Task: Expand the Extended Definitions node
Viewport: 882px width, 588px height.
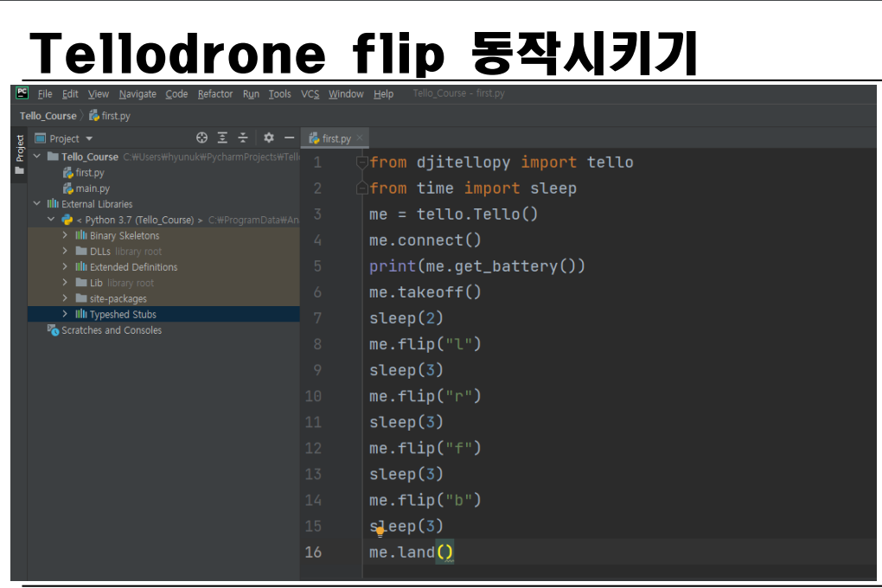Action: coord(65,266)
